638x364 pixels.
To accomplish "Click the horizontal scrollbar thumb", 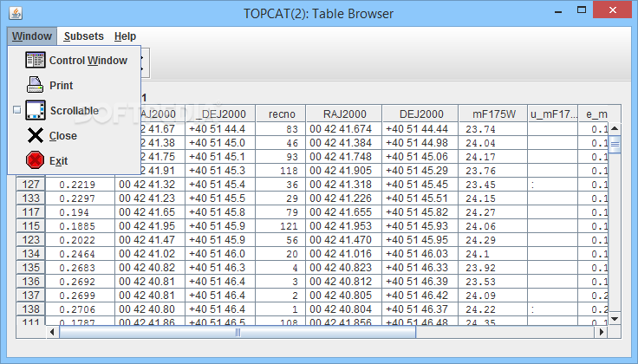I will coord(238,332).
